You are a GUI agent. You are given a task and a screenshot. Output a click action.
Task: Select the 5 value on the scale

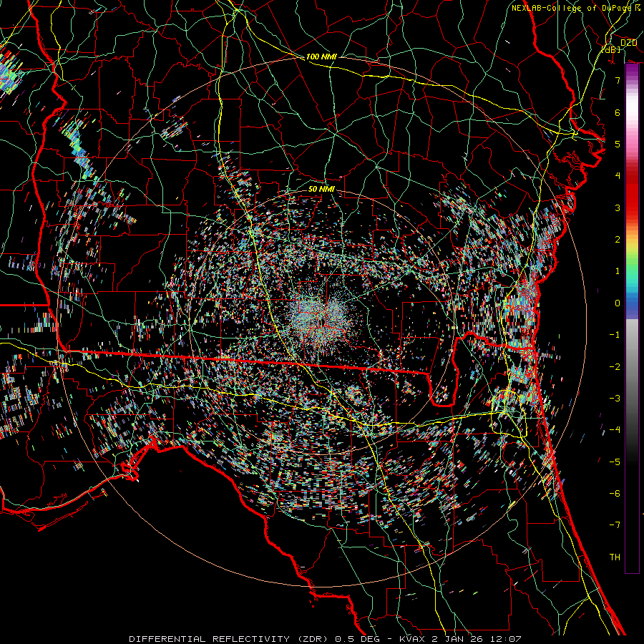[618, 144]
